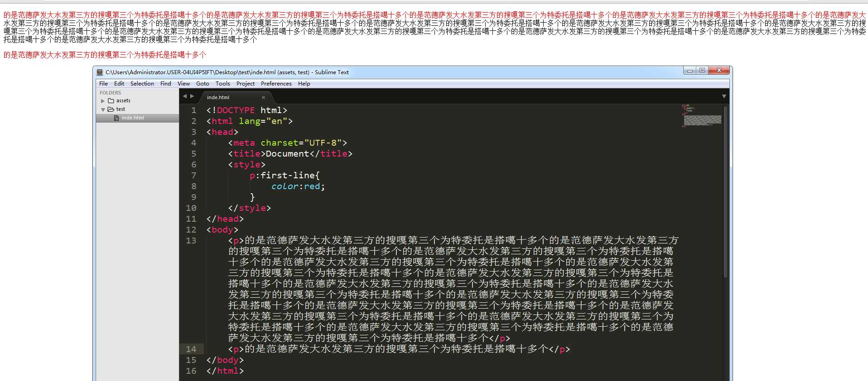Screen dimensions: 868x381
Task: Click the Sublime Text title bar icon
Action: [100, 72]
